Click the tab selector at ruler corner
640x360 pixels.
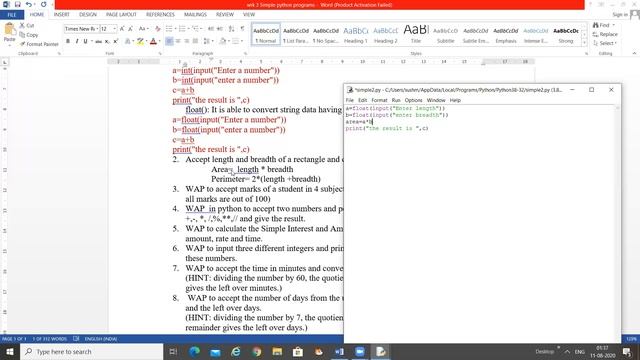pos(5,62)
